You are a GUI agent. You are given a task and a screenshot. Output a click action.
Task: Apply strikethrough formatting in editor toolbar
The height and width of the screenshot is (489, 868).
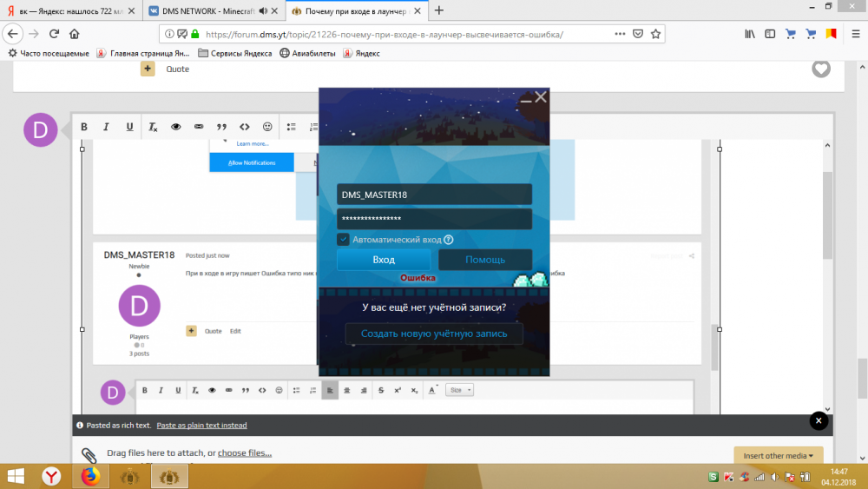pos(381,391)
